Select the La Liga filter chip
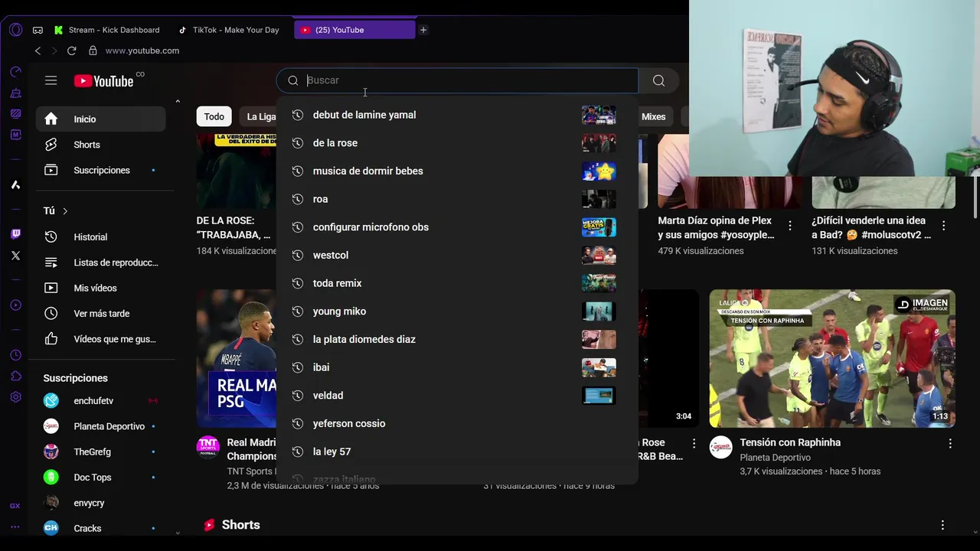This screenshot has height=551, width=980. pos(261,116)
